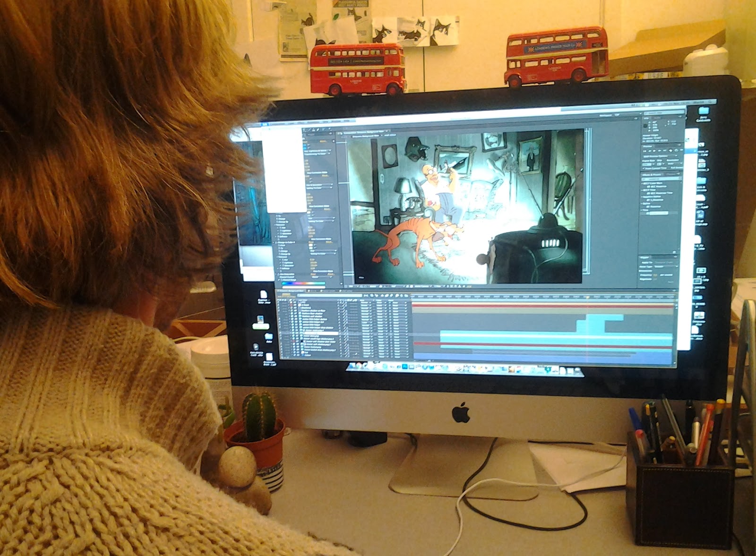Click the Play button in Preview panel

[654, 151]
